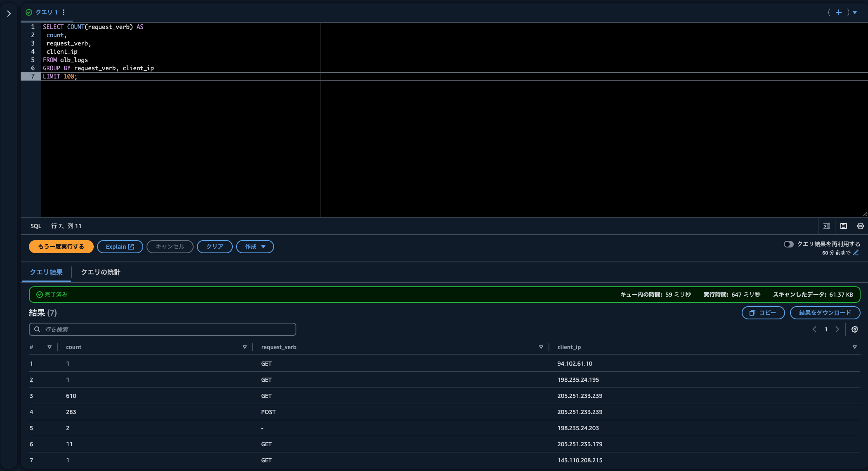Expand the 作成 dropdown button
The image size is (868, 471).
click(x=255, y=247)
